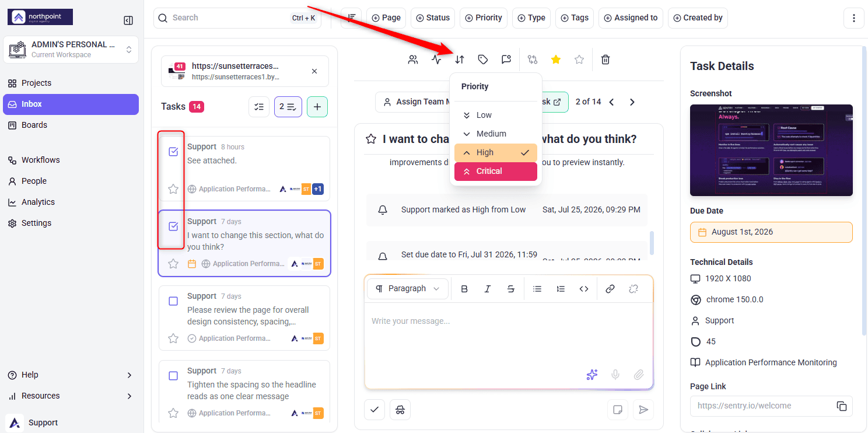Star the 'Tighten the spacing' task
868x433 pixels.
click(x=173, y=413)
